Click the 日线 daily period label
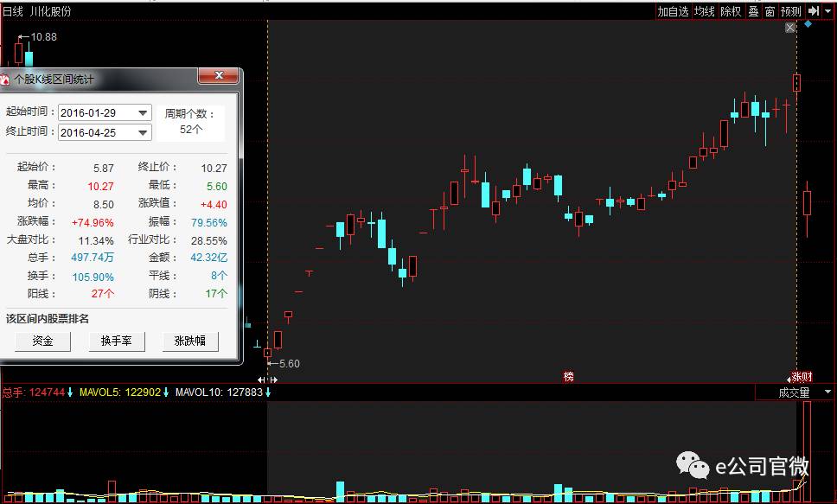Screen dimensions: 837x504 pyautogui.click(x=12, y=11)
